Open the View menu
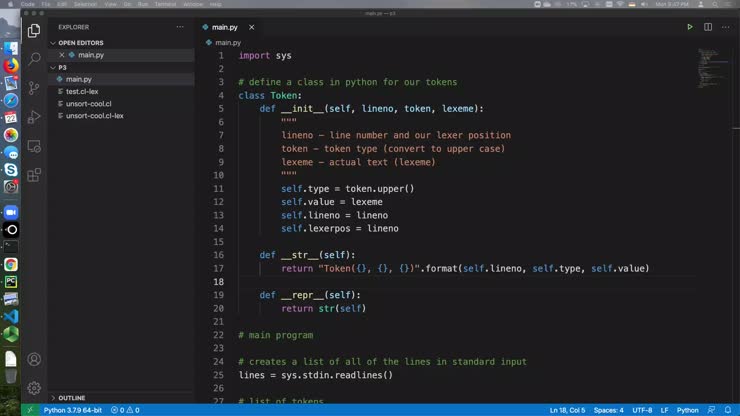The image size is (740, 416). point(110,4)
